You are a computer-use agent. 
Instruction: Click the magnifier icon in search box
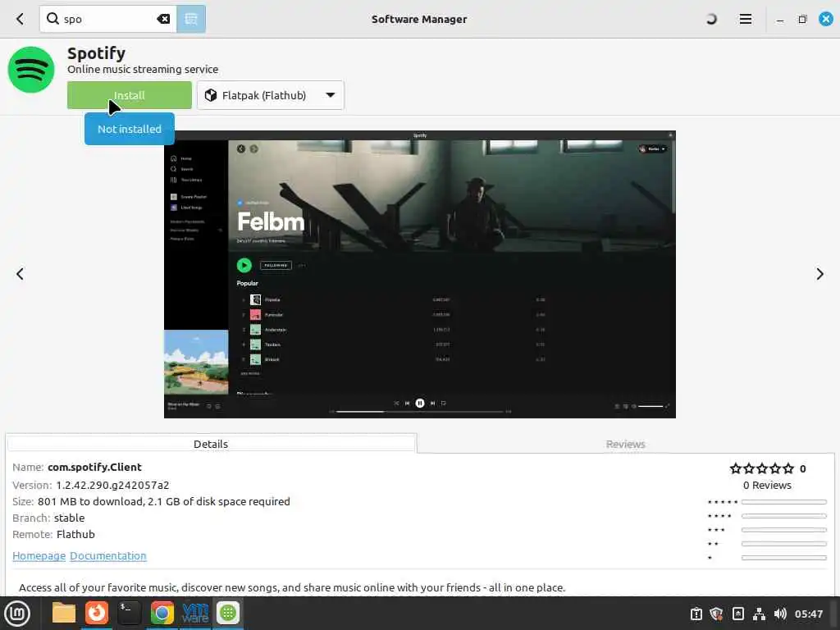52,19
